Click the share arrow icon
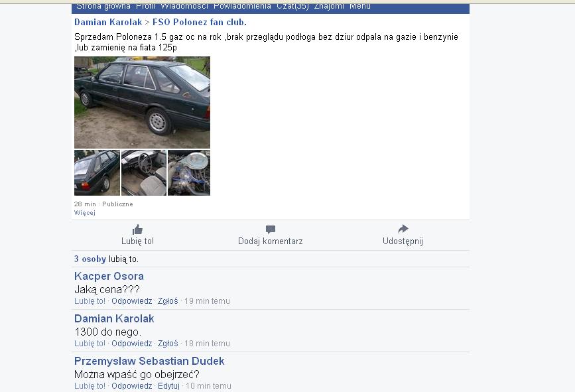575x392 pixels. [403, 229]
